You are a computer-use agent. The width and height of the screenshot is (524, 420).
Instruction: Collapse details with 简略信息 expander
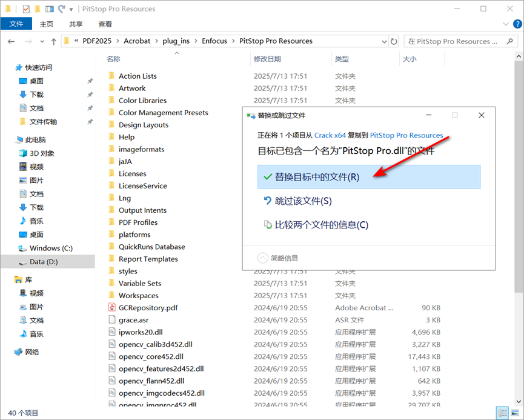277,258
